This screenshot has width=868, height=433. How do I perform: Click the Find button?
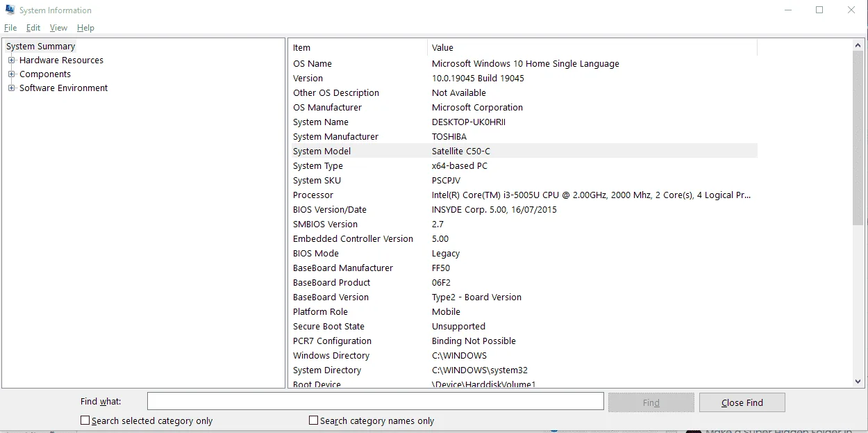click(x=651, y=402)
